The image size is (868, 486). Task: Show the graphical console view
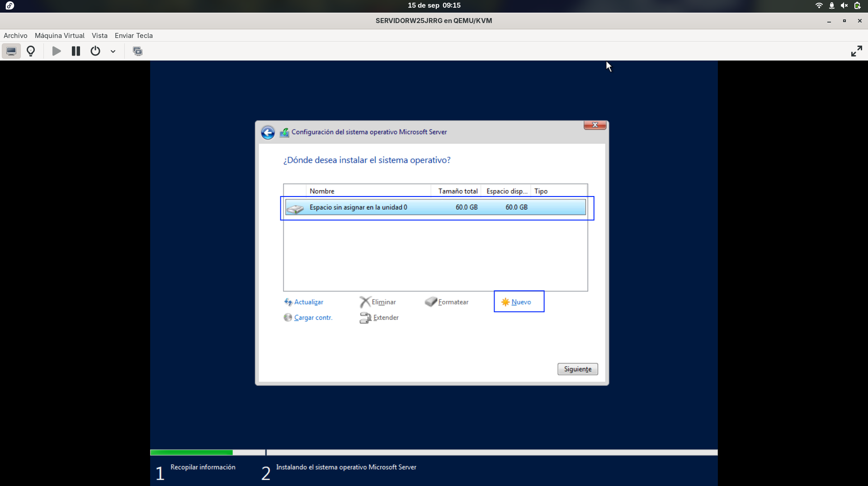pyautogui.click(x=11, y=51)
